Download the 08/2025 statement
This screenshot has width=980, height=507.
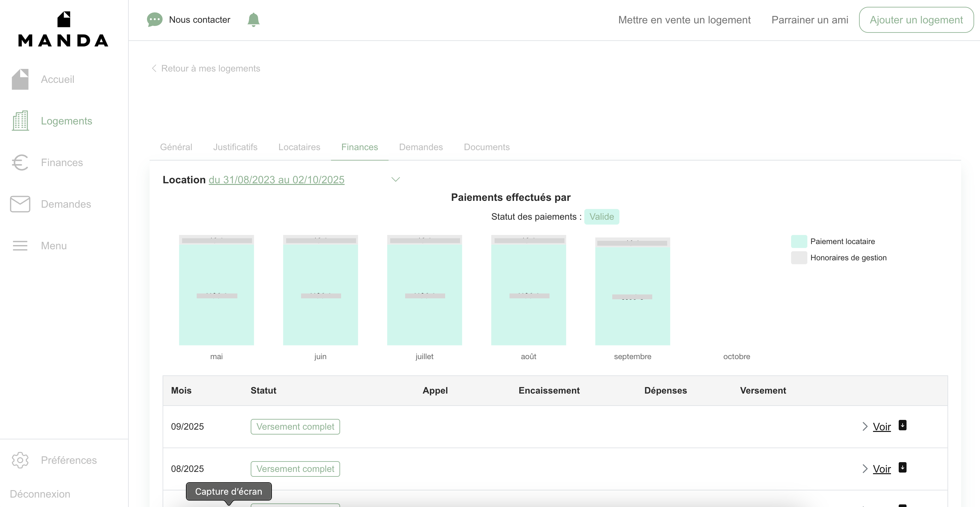click(902, 467)
